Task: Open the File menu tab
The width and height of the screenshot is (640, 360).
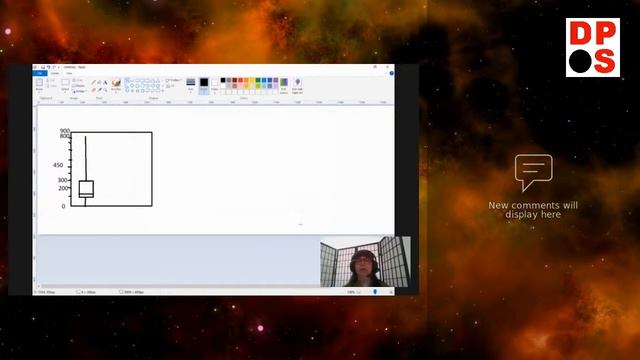Action: [40, 73]
